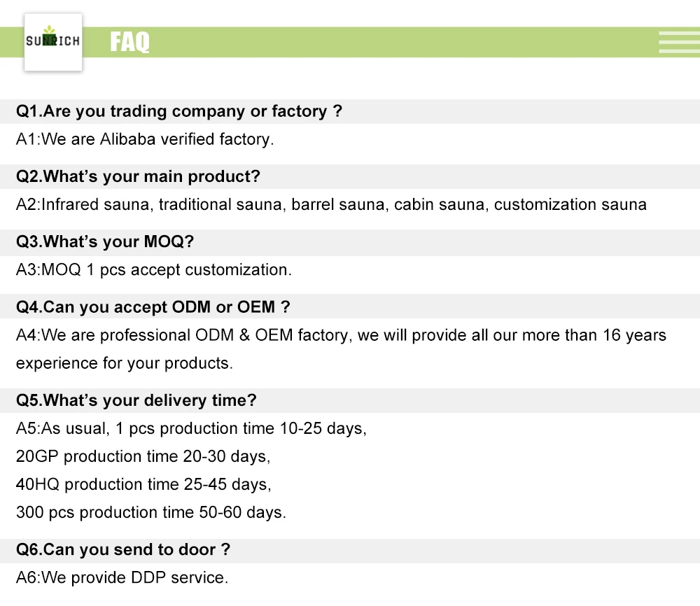This screenshot has width=700, height=606.
Task: Select the Q4 ODM or OEM question
Action: tap(153, 307)
